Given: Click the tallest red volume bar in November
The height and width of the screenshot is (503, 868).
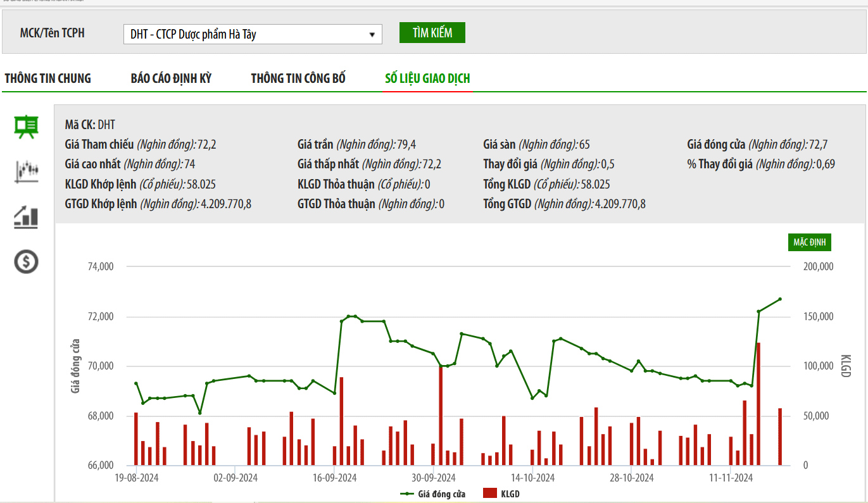Looking at the screenshot, I should pos(758,405).
